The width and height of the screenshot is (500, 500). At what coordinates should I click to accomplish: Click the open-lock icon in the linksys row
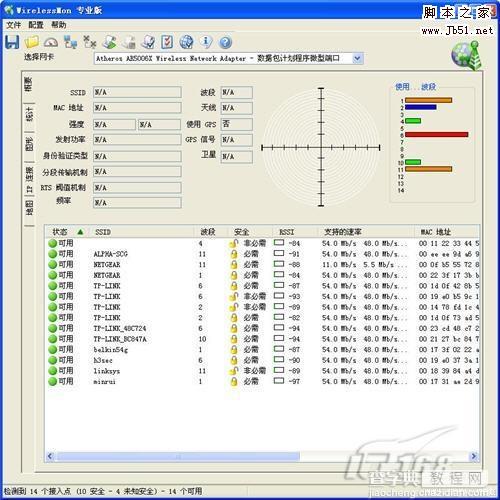point(234,371)
